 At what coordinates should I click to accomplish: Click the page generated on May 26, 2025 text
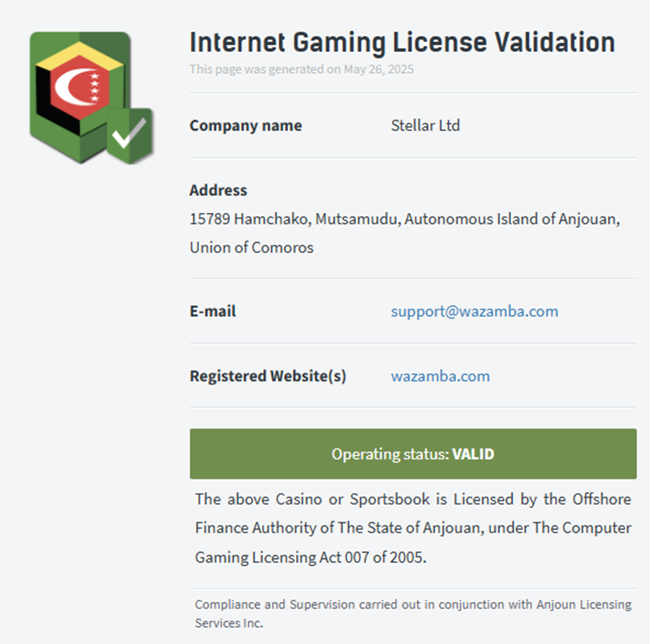point(301,69)
